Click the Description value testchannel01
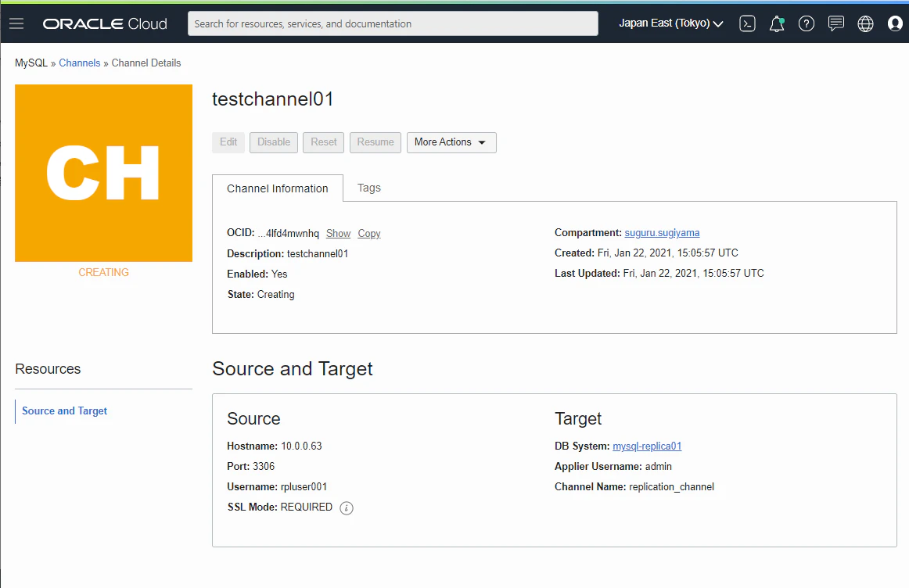Screen dimensions: 909x588 click(x=318, y=254)
